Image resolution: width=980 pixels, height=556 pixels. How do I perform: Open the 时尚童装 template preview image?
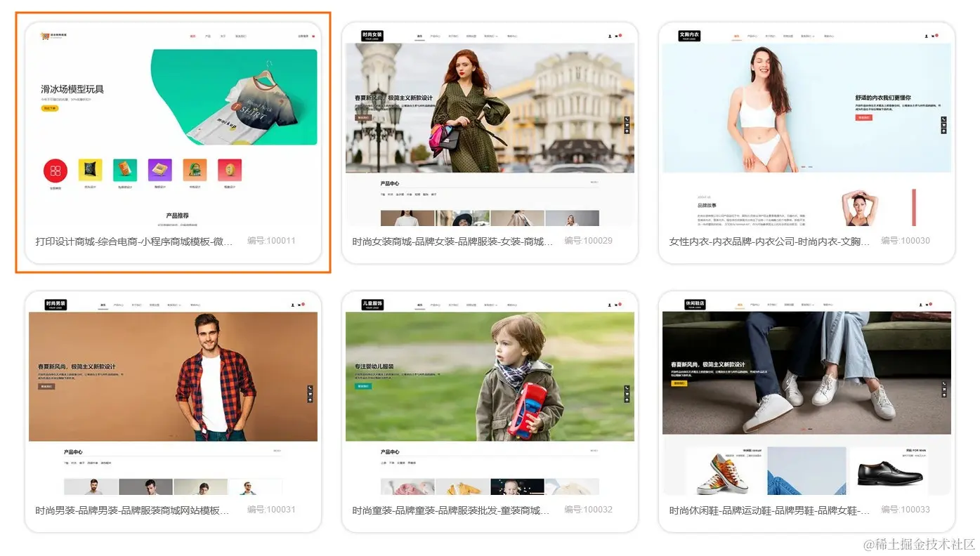[x=490, y=395]
